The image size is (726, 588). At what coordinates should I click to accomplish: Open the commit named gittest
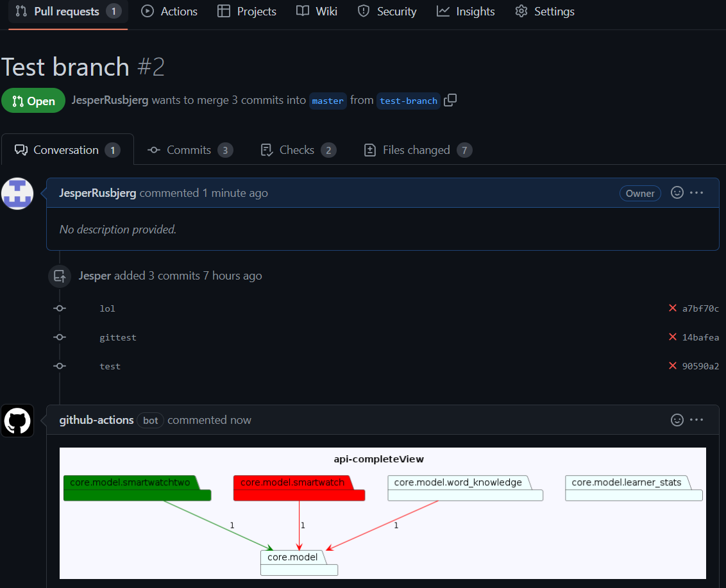point(118,337)
